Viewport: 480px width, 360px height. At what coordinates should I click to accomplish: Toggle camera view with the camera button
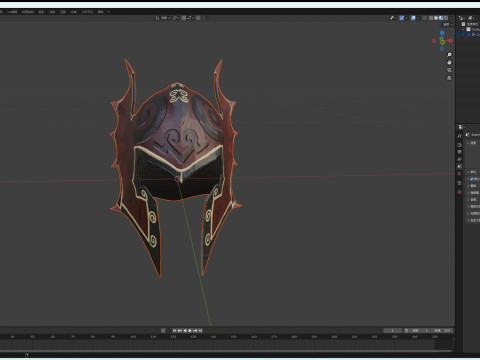pyautogui.click(x=449, y=70)
